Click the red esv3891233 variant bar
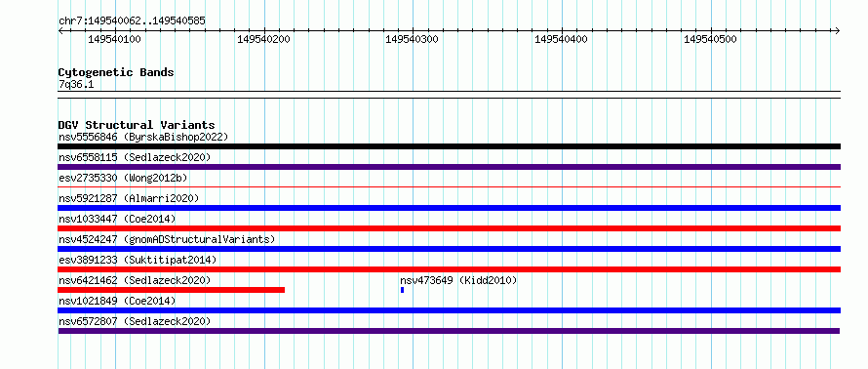Image resolution: width=868 pixels, height=369 pixels. click(449, 269)
